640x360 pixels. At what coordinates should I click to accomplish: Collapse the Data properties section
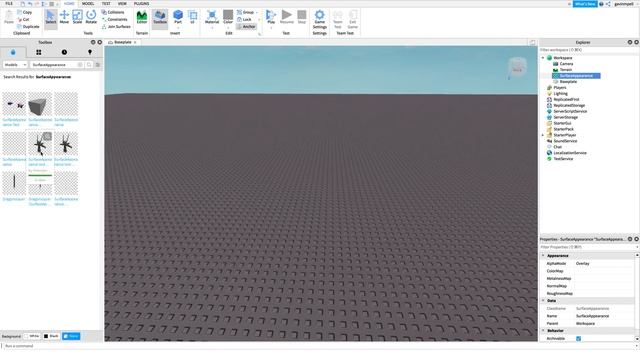coord(543,301)
